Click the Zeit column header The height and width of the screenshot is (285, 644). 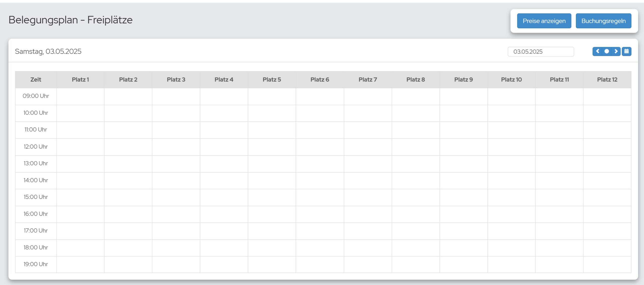click(36, 80)
